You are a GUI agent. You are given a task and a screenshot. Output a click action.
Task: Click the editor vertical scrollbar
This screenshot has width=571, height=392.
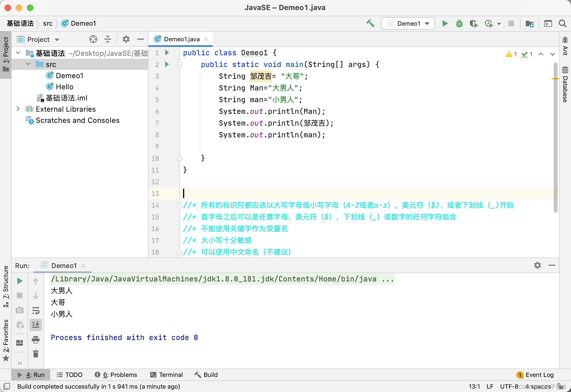click(555, 137)
